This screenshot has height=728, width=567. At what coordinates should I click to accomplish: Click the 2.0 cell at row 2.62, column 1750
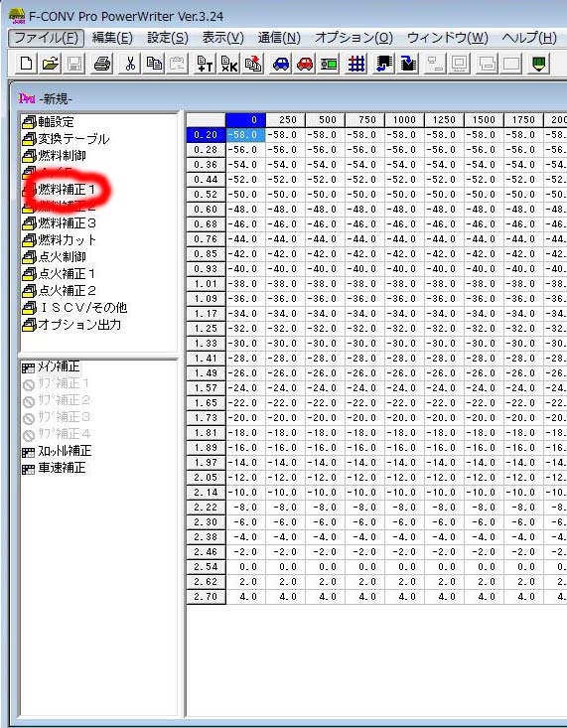tap(523, 581)
